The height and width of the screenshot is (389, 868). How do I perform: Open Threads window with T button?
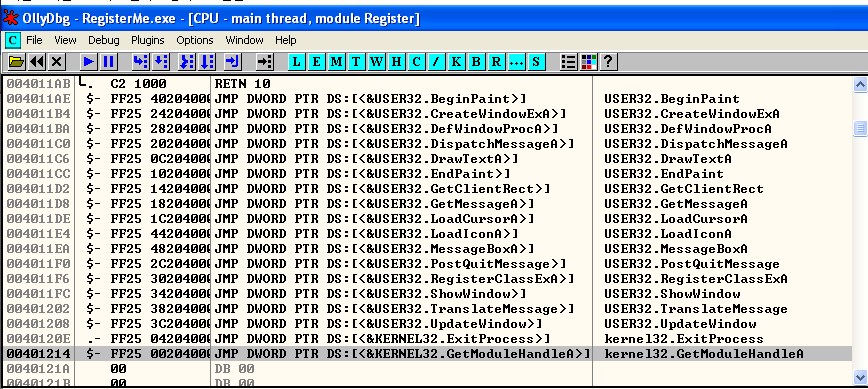tap(356, 61)
